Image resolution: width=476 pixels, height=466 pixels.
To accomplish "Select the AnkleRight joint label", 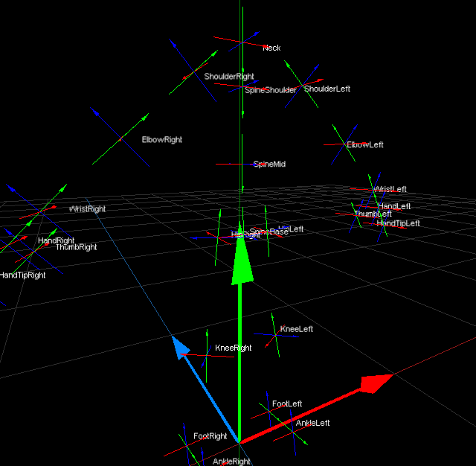I will (231, 462).
